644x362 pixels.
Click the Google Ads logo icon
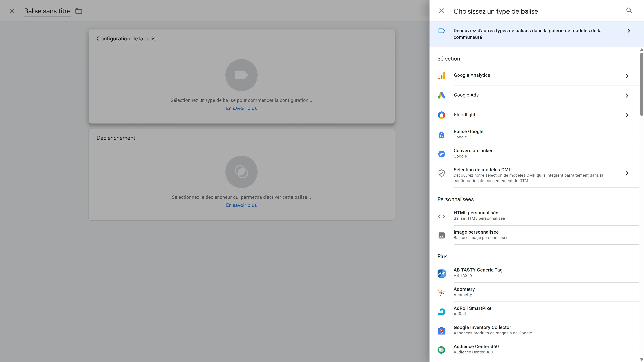[x=442, y=95]
